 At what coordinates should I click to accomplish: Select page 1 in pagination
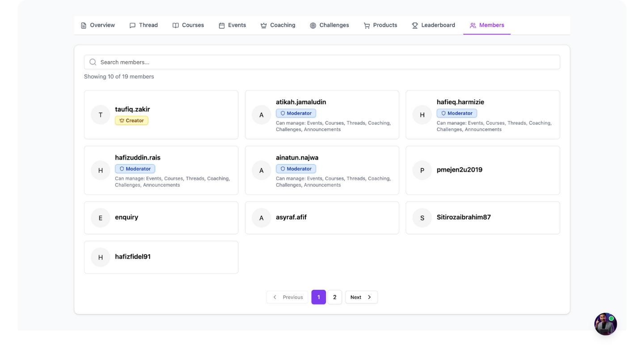point(318,297)
